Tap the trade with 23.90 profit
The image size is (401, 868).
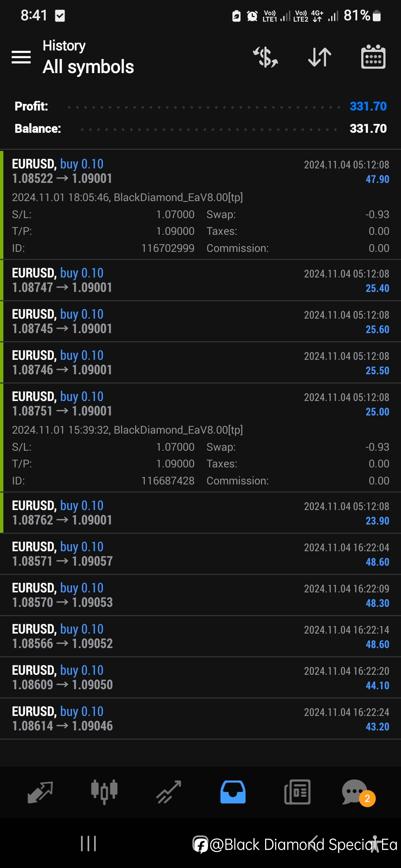click(200, 513)
